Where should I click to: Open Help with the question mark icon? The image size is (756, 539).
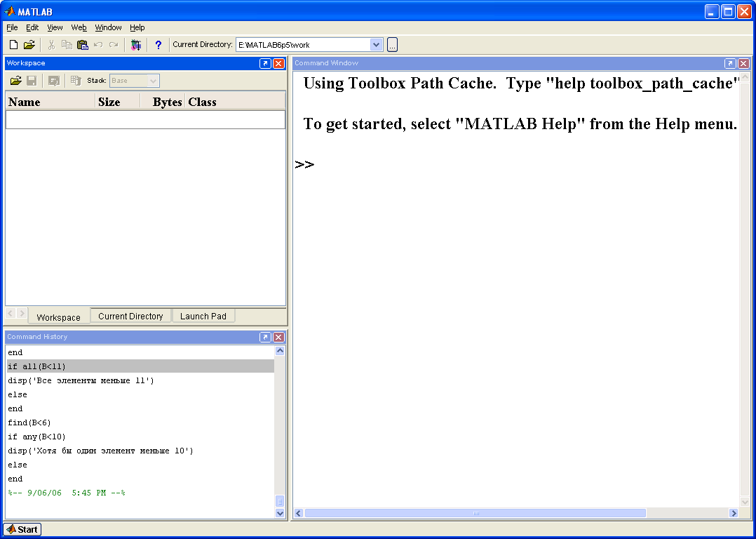(158, 45)
